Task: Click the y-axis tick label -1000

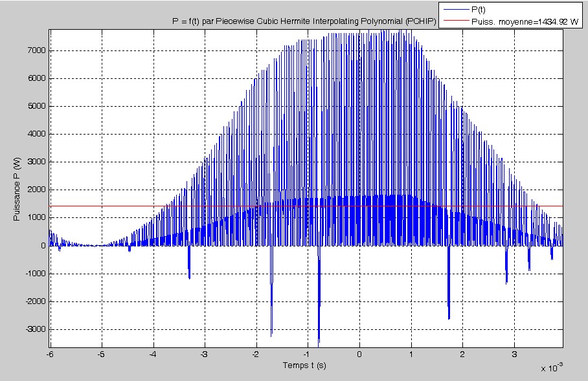Action: click(x=35, y=274)
